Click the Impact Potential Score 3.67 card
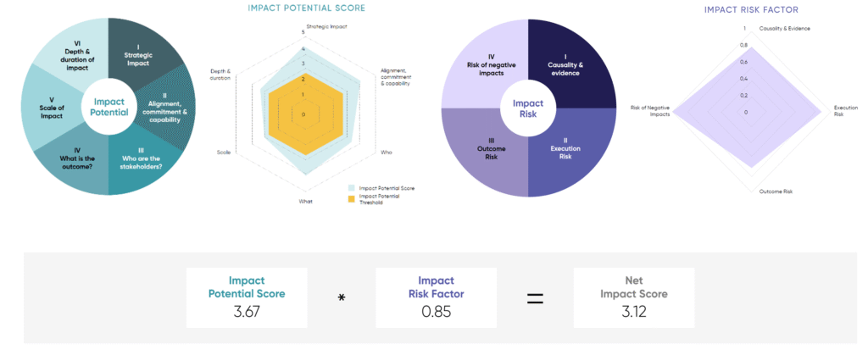 (x=246, y=297)
